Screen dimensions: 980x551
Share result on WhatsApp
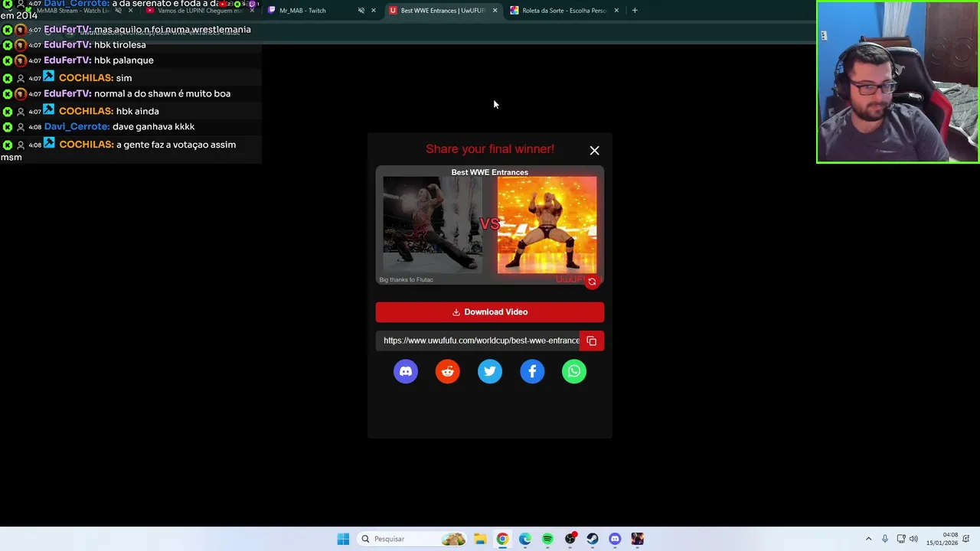tap(574, 371)
